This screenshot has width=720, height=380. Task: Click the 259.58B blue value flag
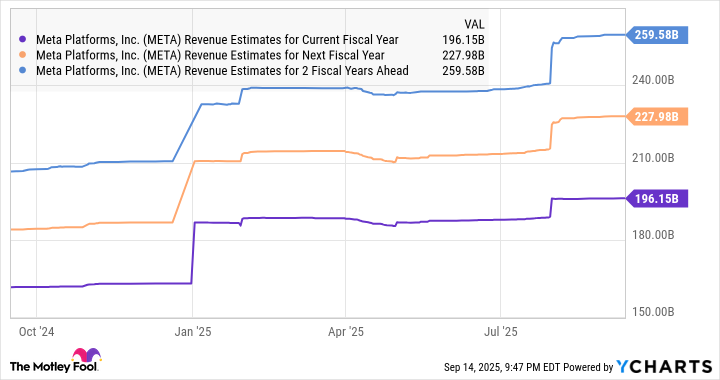tap(657, 35)
